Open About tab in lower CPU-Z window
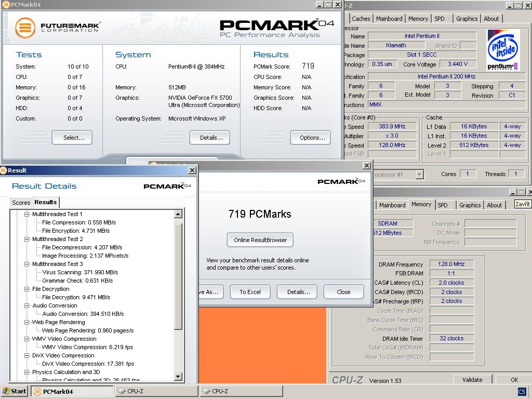The height and width of the screenshot is (399, 532). pyautogui.click(x=495, y=205)
